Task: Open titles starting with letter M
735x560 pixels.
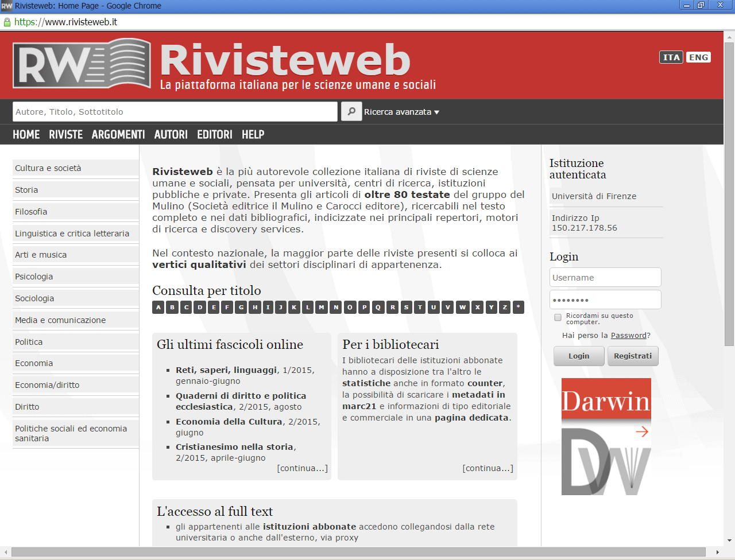Action: pyautogui.click(x=322, y=307)
